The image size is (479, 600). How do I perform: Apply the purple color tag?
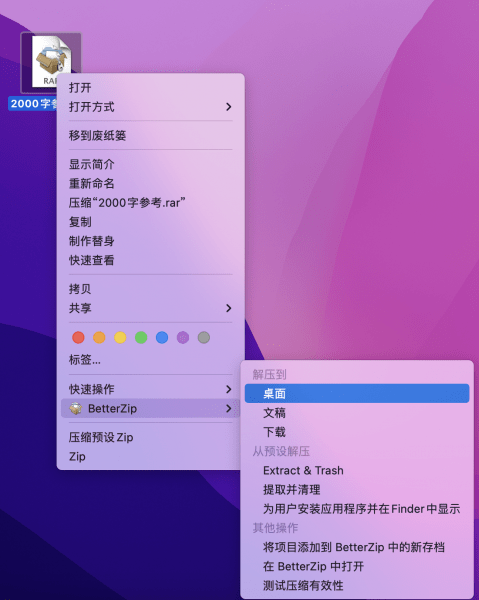click(x=183, y=338)
